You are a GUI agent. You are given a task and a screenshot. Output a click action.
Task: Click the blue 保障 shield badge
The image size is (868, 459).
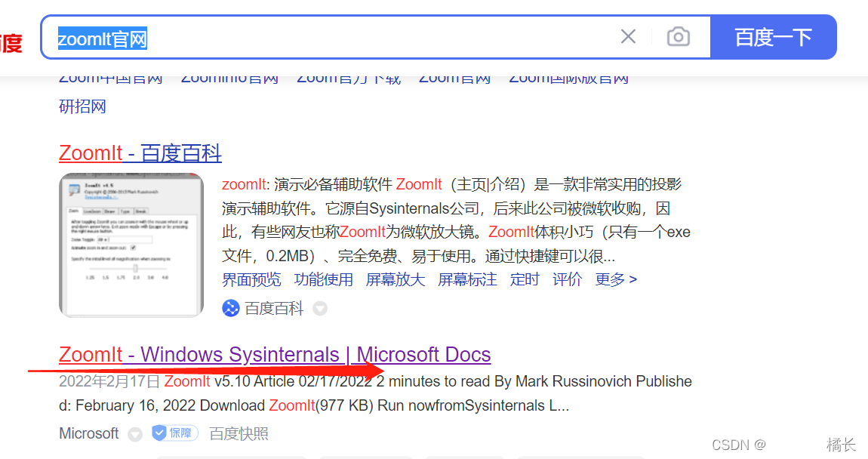tap(174, 433)
